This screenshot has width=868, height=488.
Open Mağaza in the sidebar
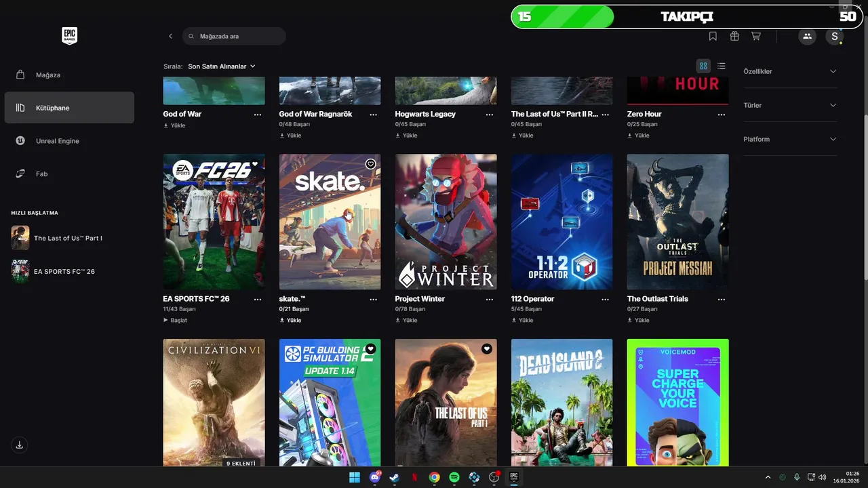click(x=69, y=75)
